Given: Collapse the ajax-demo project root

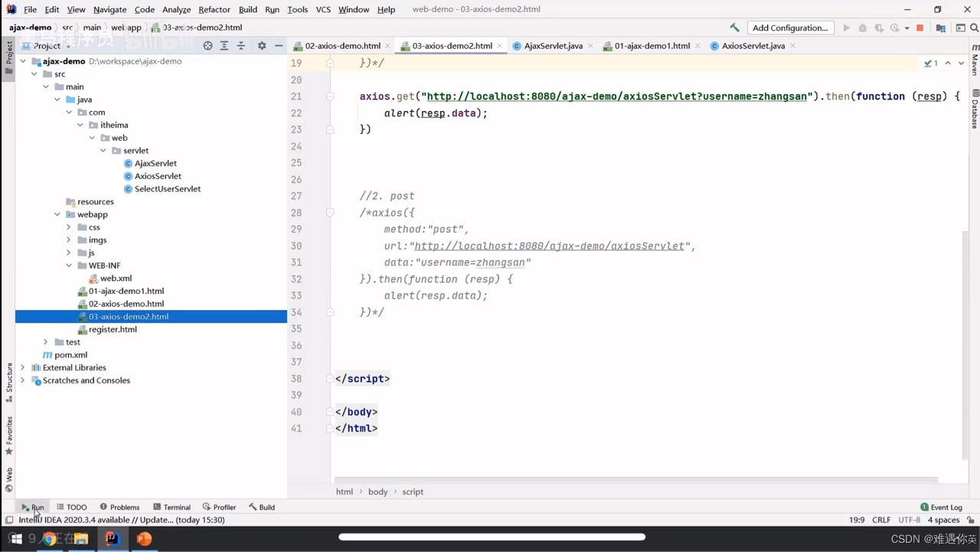Looking at the screenshot, I should pyautogui.click(x=23, y=61).
